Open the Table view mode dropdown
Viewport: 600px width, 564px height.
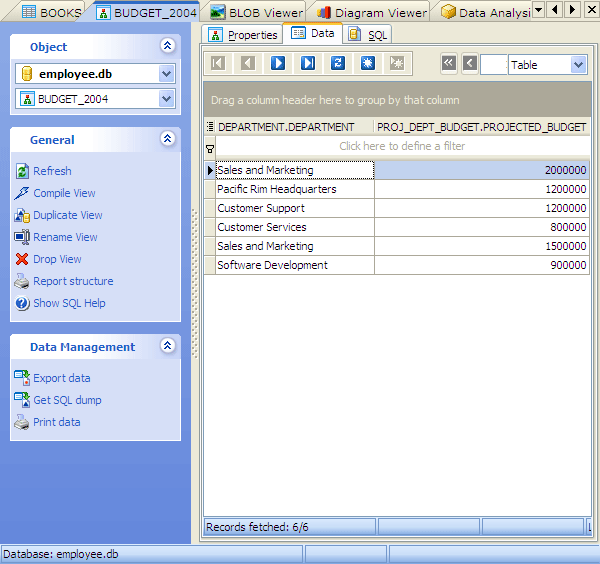(x=578, y=65)
